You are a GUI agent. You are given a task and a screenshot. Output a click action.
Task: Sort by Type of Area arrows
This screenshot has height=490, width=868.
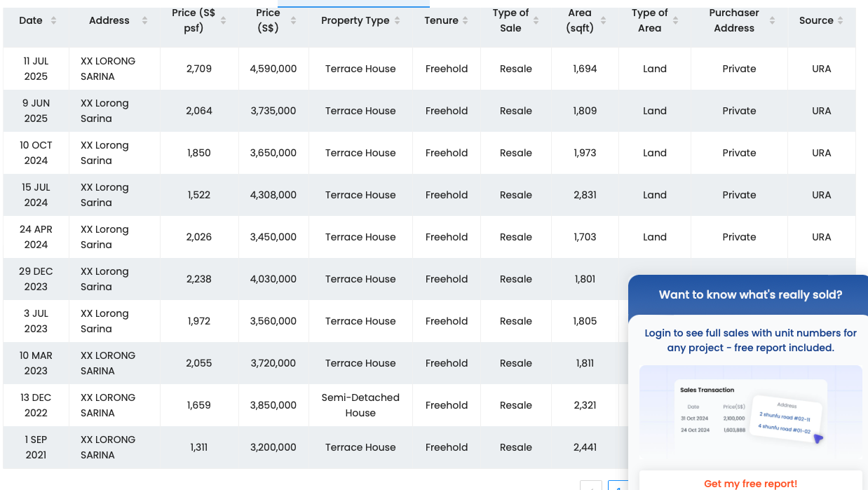tap(675, 21)
